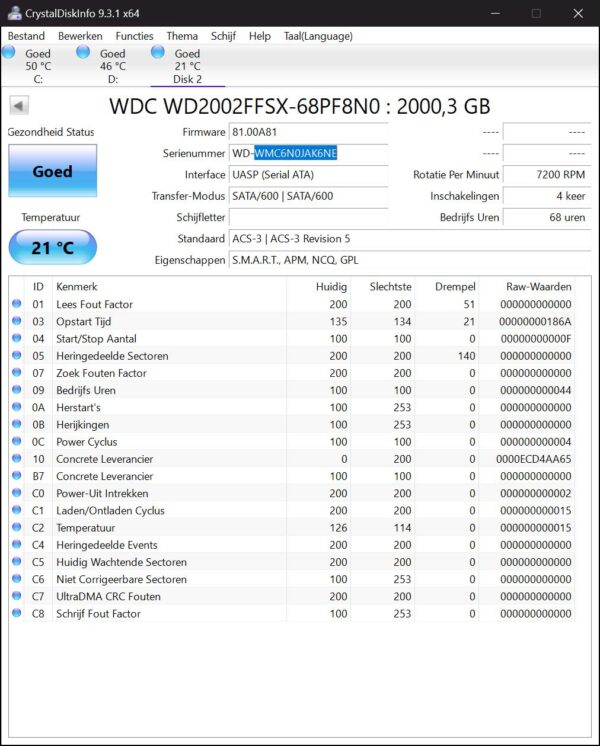Minimize the CrystalDiskInfo window
The height and width of the screenshot is (746, 600).
(495, 13)
